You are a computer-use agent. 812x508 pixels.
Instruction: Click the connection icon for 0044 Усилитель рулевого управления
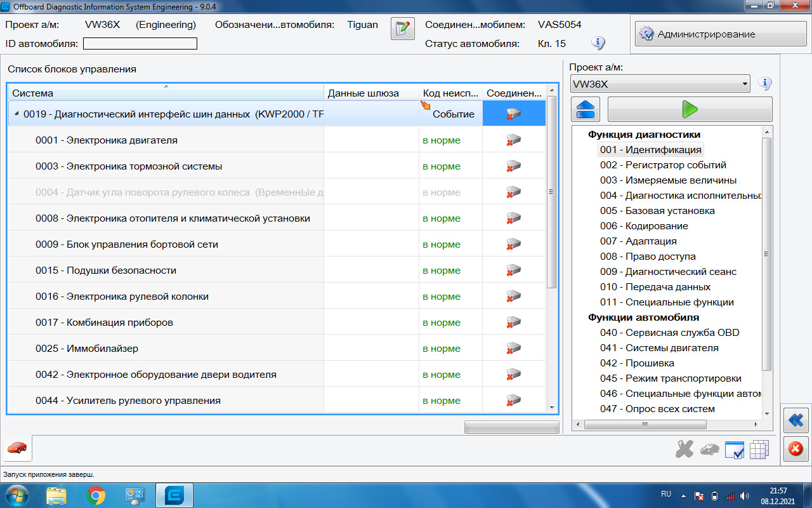coord(513,400)
